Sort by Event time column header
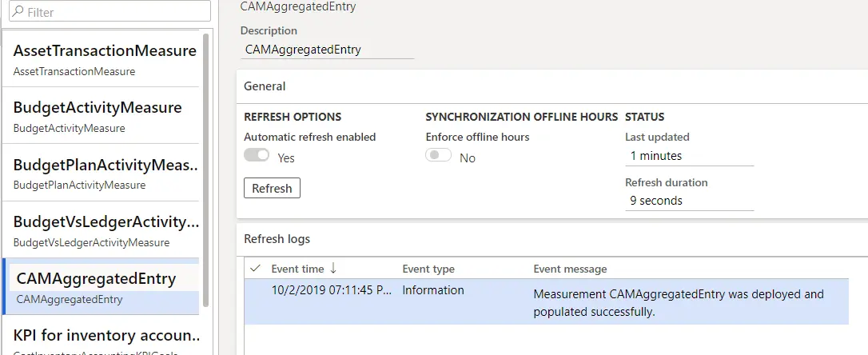This screenshot has width=868, height=355. 298,269
